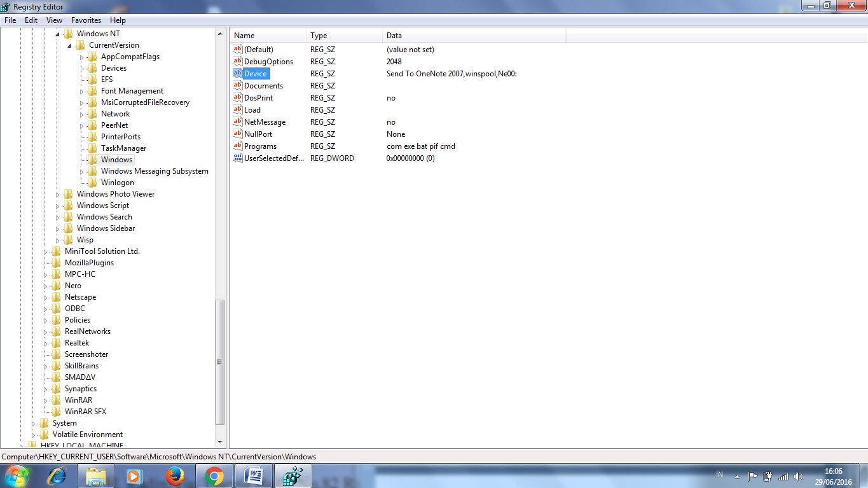The width and height of the screenshot is (868, 488).
Task: Expand the Font Management key
Action: (81, 91)
